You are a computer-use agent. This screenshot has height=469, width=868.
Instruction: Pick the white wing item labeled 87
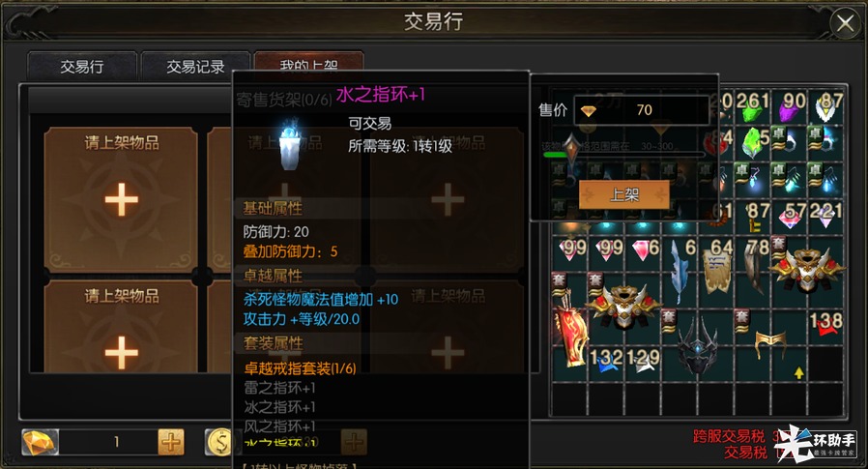click(x=825, y=106)
